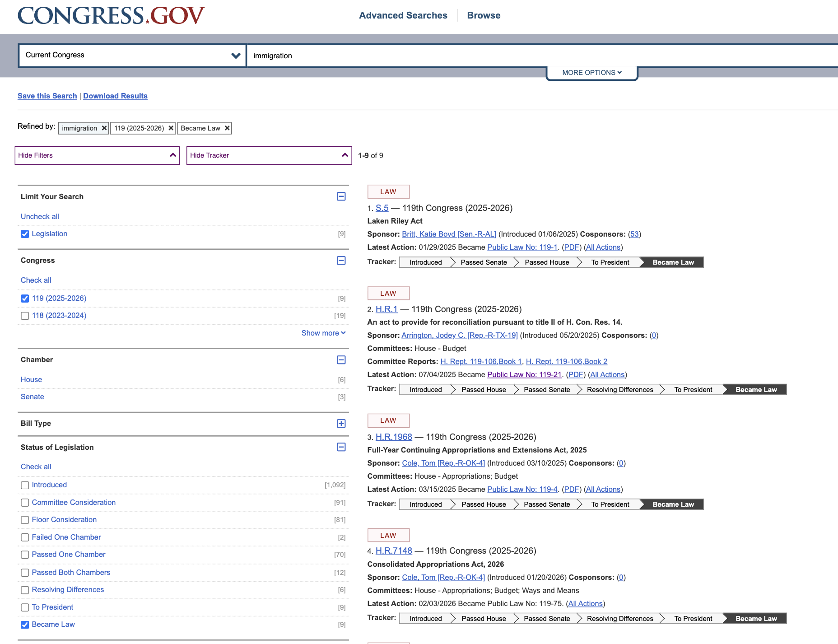Uncheck the Legislation checkbox
The width and height of the screenshot is (838, 644).
(x=25, y=234)
